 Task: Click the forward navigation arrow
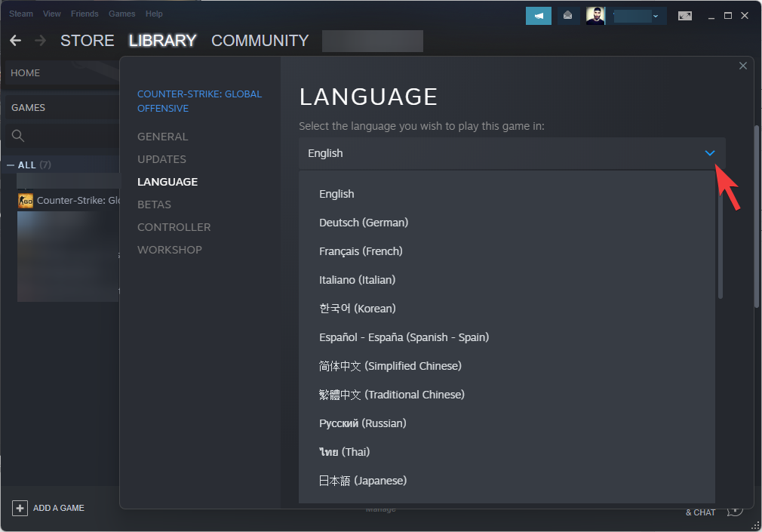click(40, 40)
